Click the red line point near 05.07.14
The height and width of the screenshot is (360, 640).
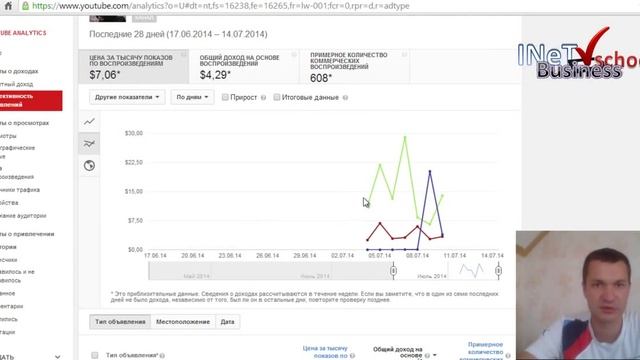click(x=380, y=223)
